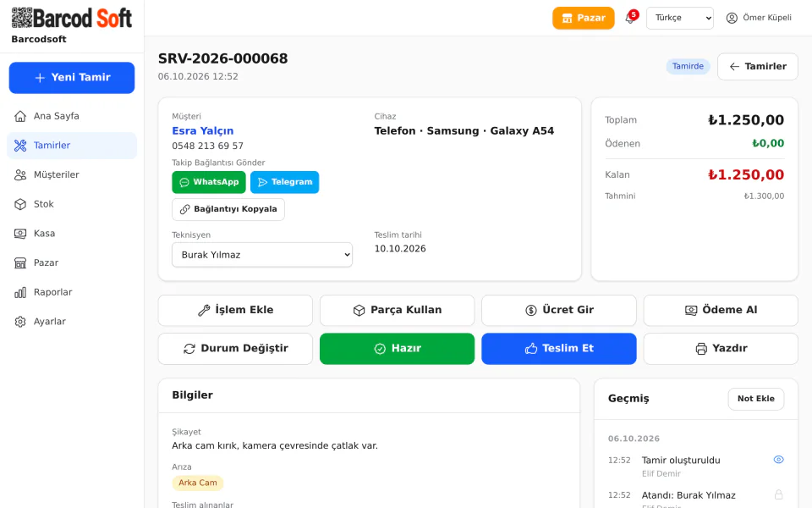Click the Arka Cam fault tag
812x508 pixels.
197,483
